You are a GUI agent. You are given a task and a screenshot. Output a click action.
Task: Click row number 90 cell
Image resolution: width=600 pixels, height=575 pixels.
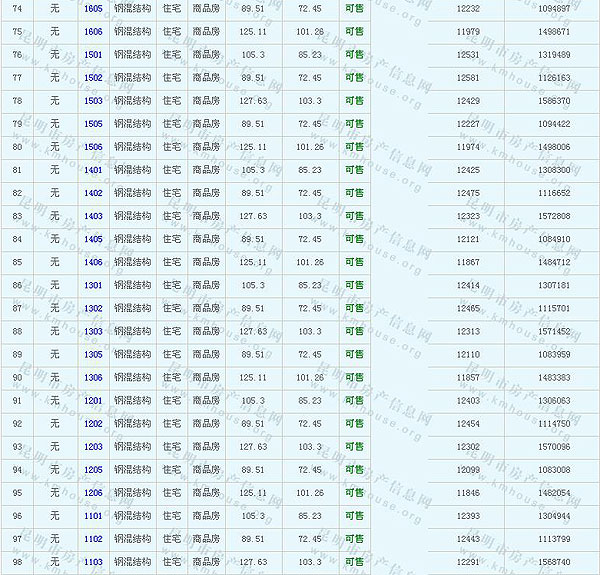click(17, 377)
